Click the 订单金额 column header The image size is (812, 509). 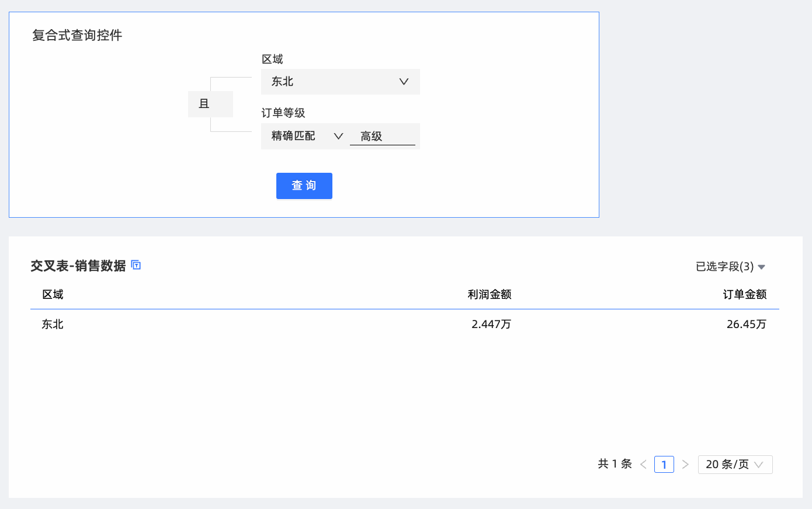(744, 295)
